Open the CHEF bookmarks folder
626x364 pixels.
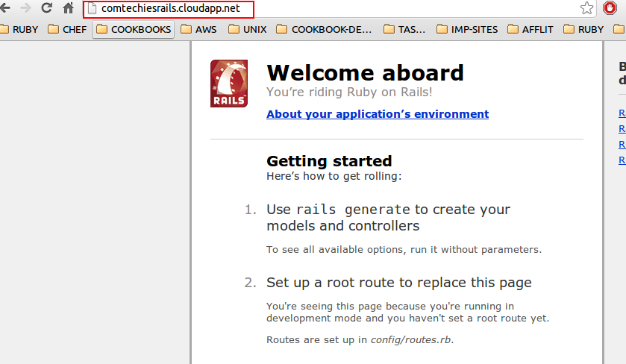coord(67,30)
